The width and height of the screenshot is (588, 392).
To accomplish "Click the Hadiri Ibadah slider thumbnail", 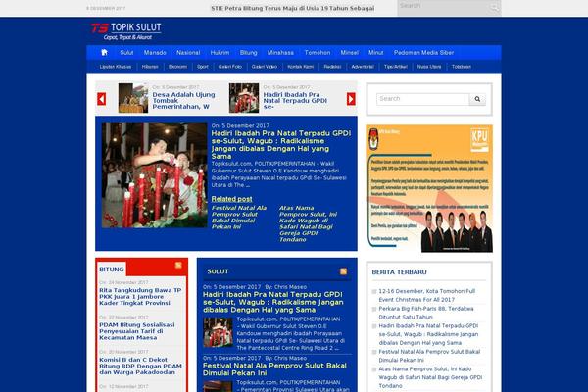I will point(244,98).
